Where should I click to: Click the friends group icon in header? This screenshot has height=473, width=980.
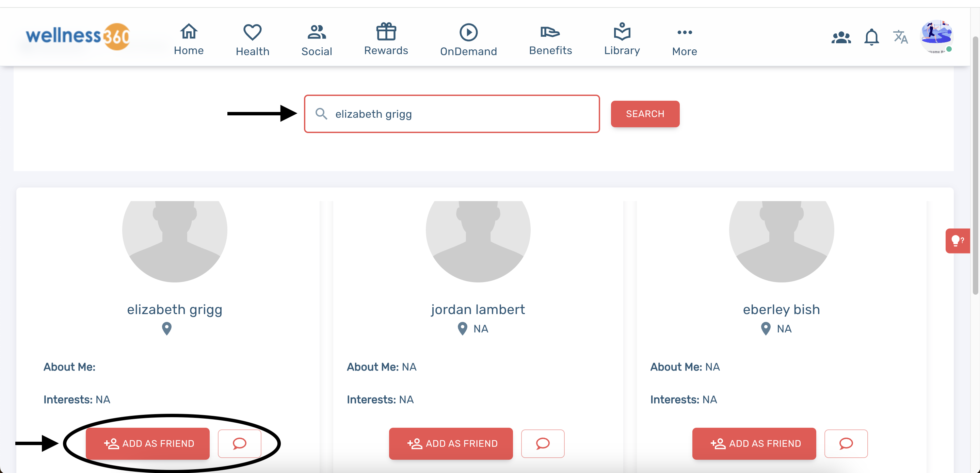pos(841,37)
